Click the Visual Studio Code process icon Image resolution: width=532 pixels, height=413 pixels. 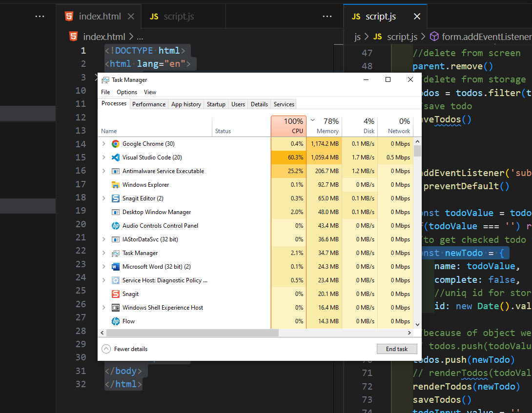[x=115, y=157]
